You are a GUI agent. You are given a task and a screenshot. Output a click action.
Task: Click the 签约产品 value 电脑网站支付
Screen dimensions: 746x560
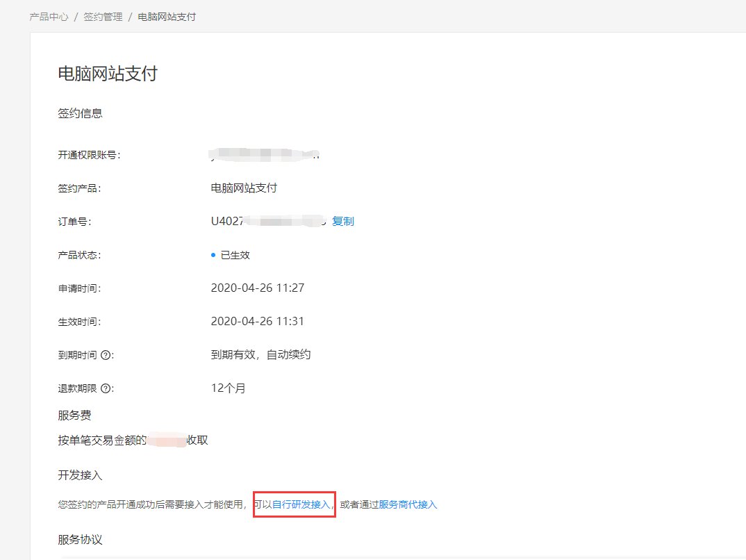[x=244, y=188]
